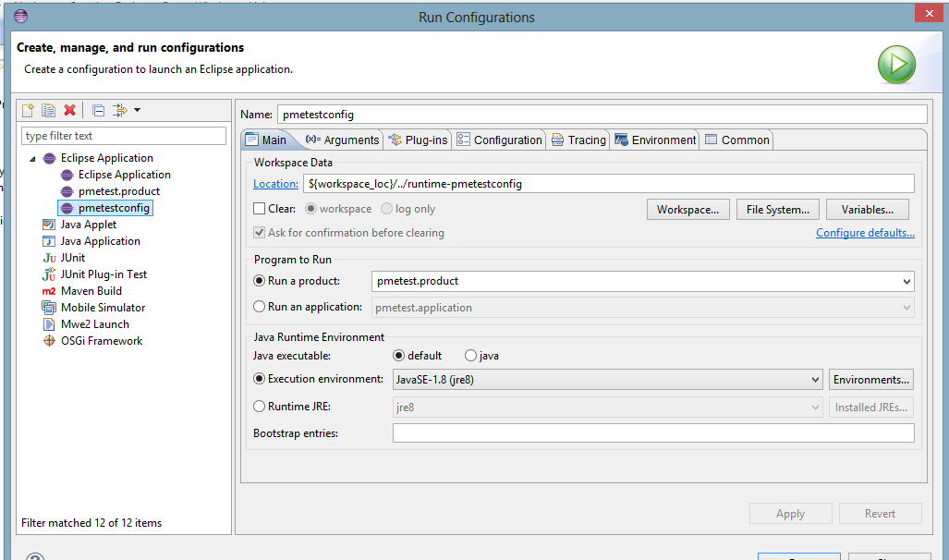Click the configuration Name field
949x560 pixels.
[602, 115]
